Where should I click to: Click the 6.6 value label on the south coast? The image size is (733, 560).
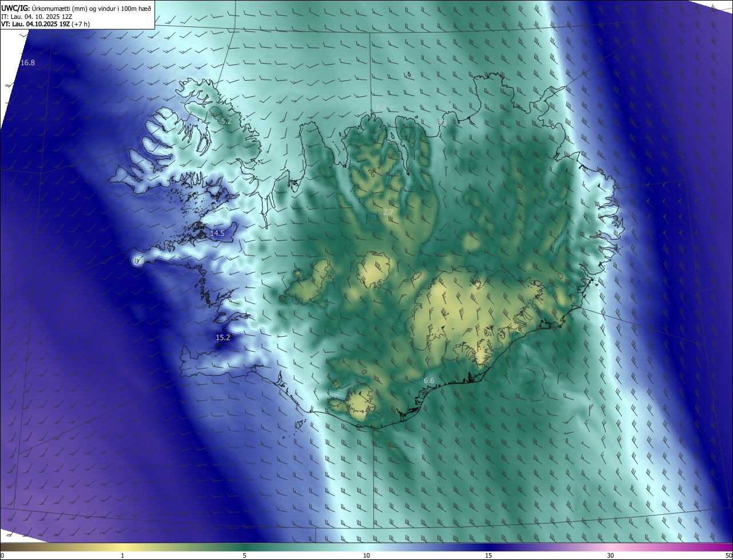click(x=429, y=380)
